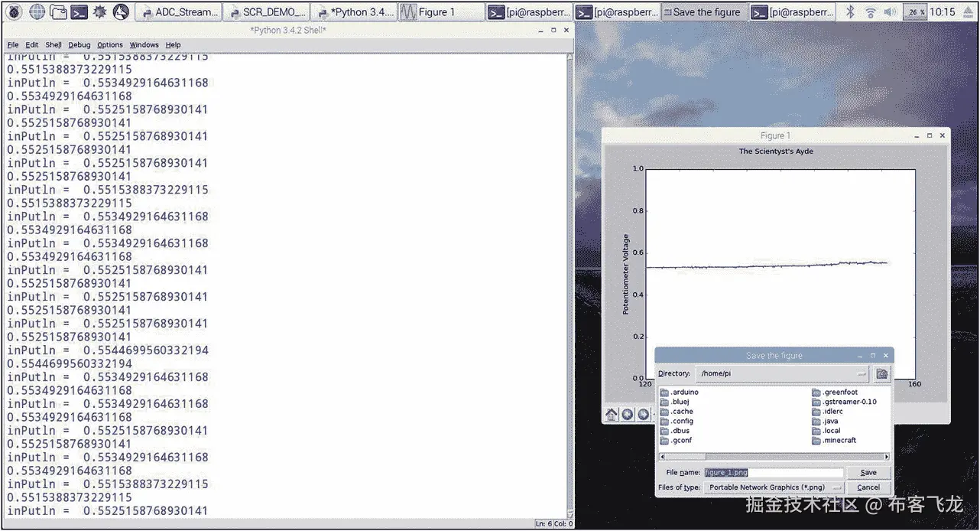Open the Raspberry Pi applications menu
Image resolution: width=980 pixels, height=531 pixels.
(x=12, y=11)
